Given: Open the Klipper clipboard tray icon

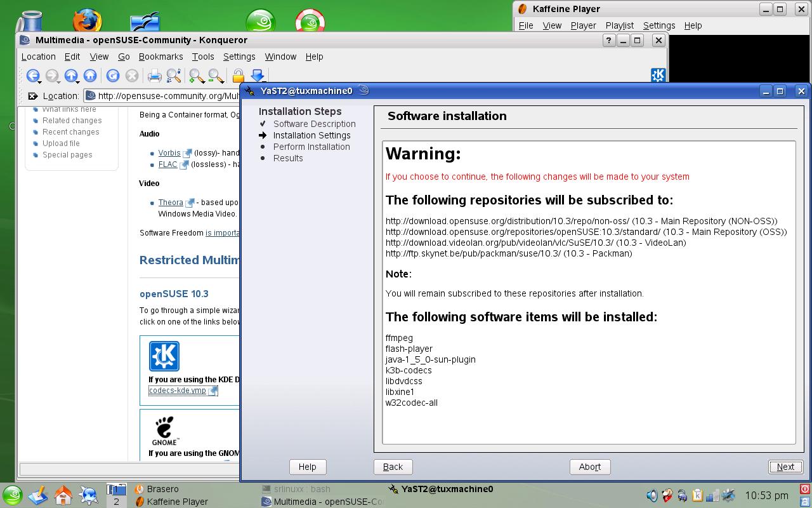Looking at the screenshot, I should (697, 495).
